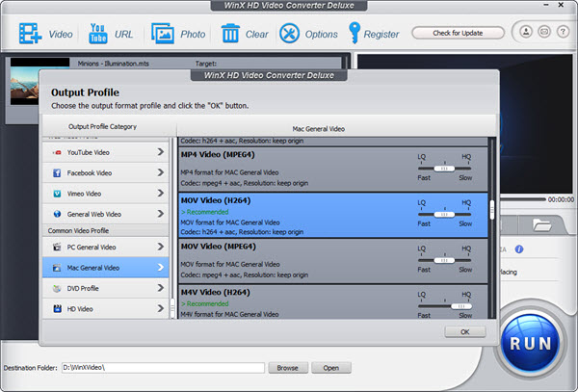The image size is (578, 392).
Task: Select MOV Video (MPEG4) profile
Action: click(x=333, y=261)
